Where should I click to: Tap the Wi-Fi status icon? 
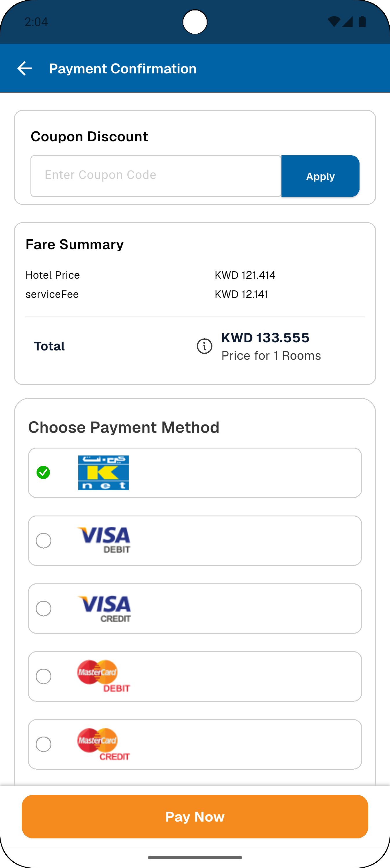tap(334, 22)
